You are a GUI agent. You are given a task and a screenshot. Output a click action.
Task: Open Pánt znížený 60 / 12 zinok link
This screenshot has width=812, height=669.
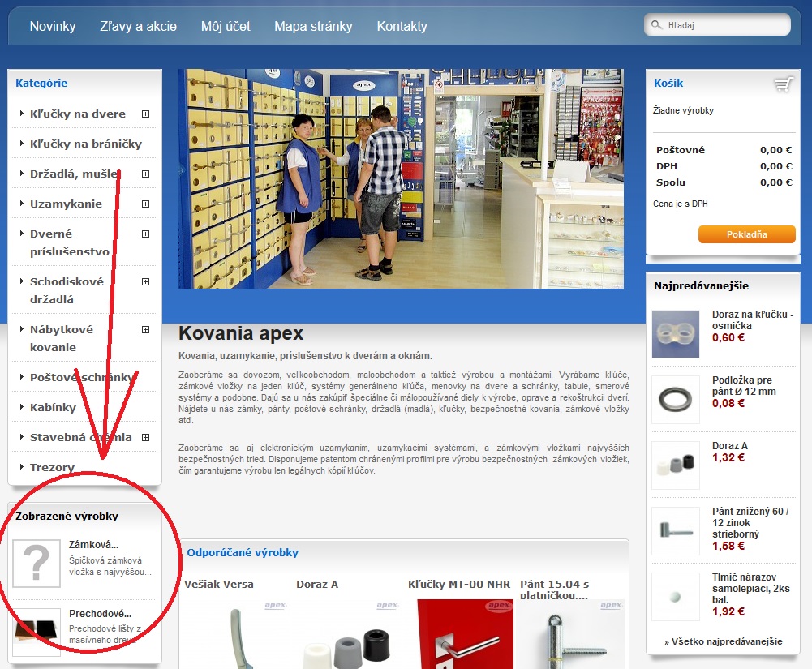pos(750,523)
